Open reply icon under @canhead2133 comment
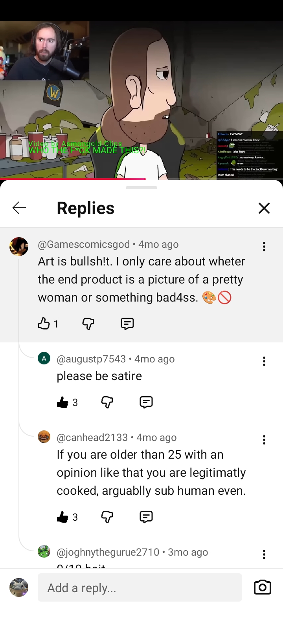 tap(146, 517)
